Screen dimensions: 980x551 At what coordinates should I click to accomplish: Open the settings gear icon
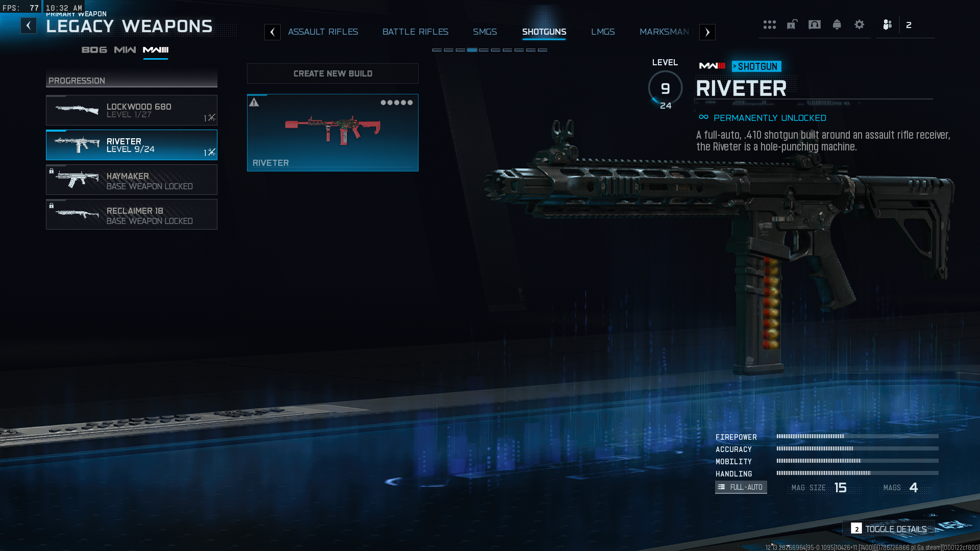click(x=859, y=24)
